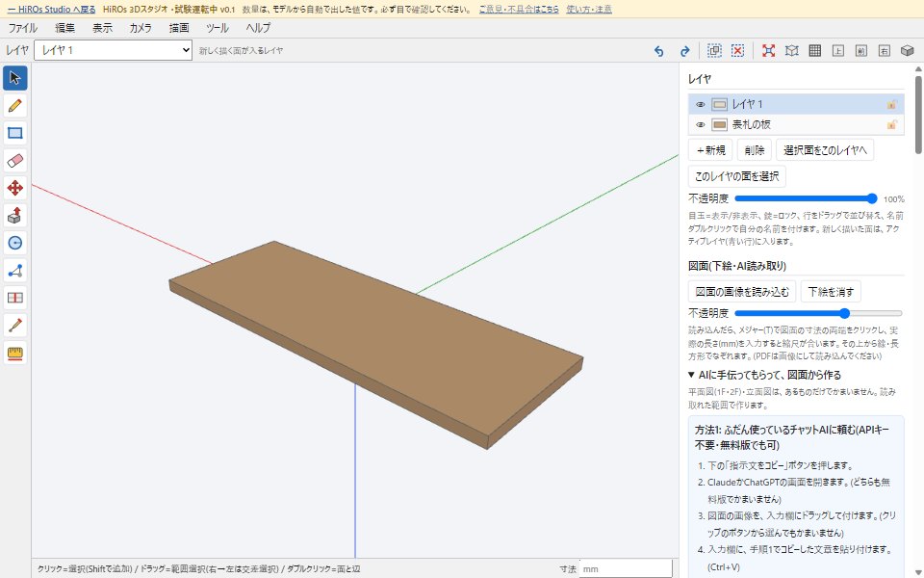Toggle the grid icon in toolbar

click(815, 51)
